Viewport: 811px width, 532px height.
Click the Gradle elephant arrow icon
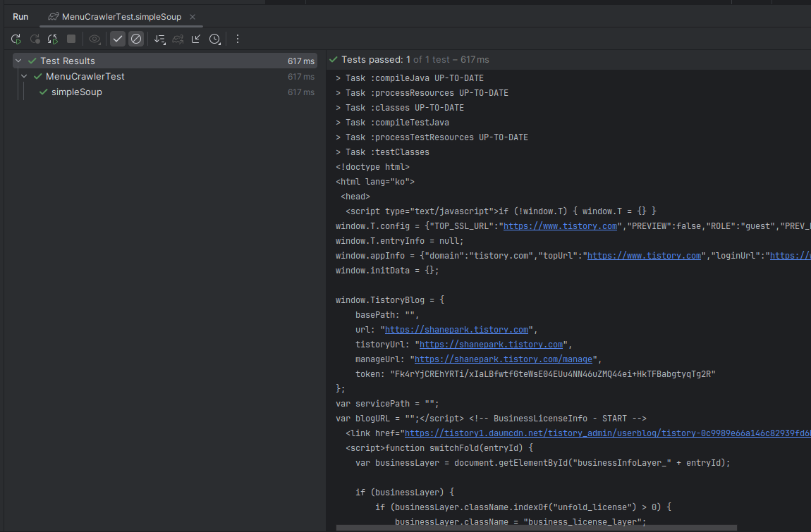(x=178, y=39)
